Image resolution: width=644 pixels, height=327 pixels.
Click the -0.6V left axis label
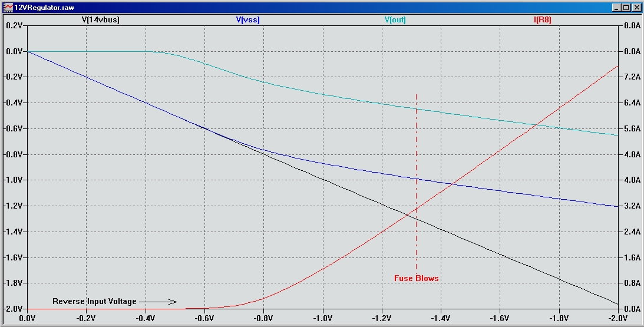pyautogui.click(x=13, y=128)
